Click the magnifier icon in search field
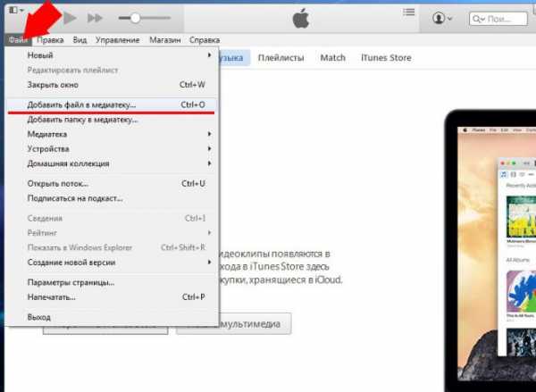Screen dimensions: 536x392 point(474,18)
